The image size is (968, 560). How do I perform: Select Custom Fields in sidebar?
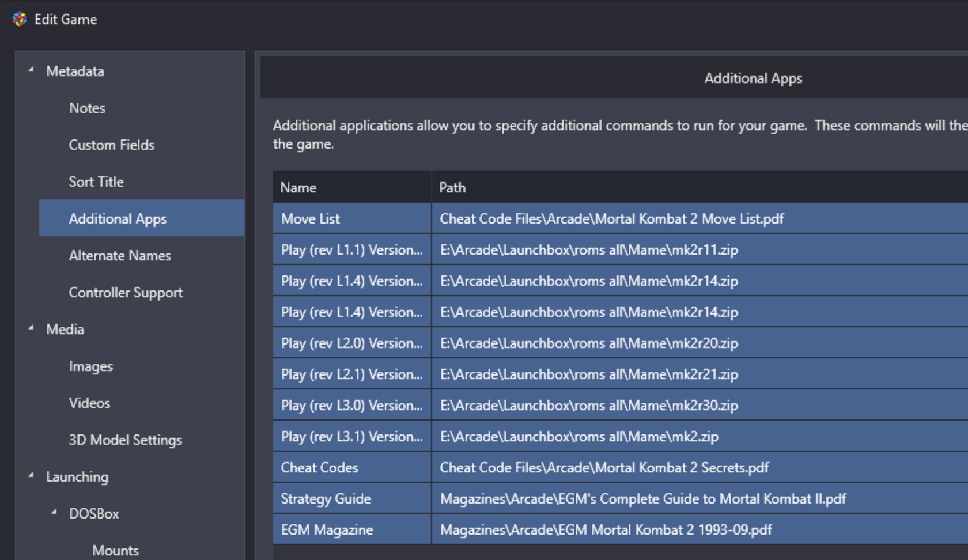coord(112,145)
